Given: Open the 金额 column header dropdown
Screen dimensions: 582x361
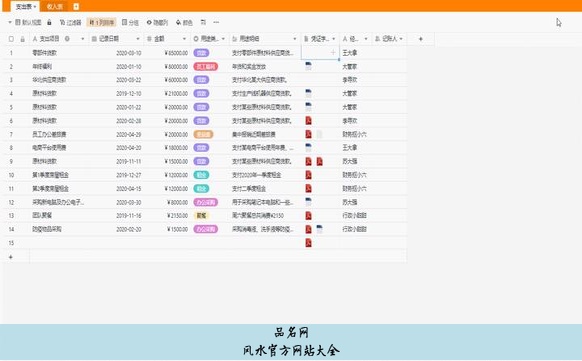Looking at the screenshot, I should [184, 39].
